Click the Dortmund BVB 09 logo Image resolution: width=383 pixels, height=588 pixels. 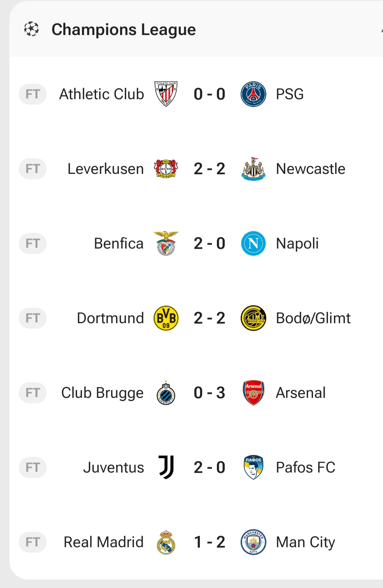166,318
